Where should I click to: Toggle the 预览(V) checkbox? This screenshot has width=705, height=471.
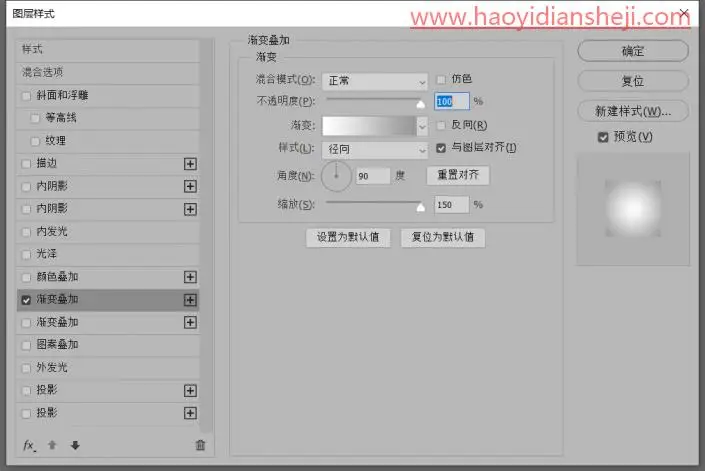603,137
